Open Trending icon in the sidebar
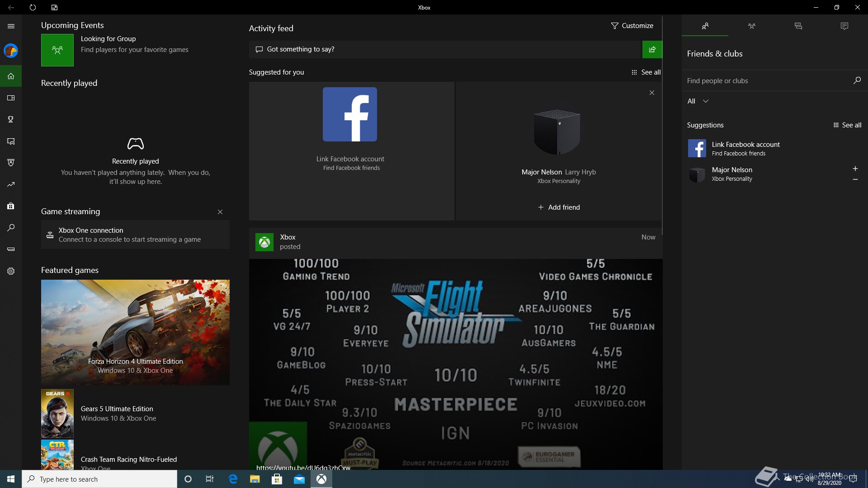Viewport: 868px width, 488px height. pos(11,184)
